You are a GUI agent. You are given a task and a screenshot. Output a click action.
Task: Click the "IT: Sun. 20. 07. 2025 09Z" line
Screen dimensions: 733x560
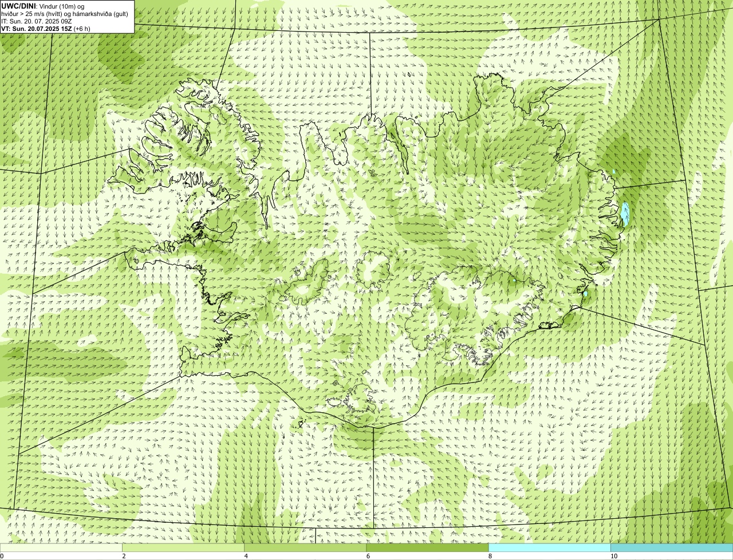(x=36, y=21)
